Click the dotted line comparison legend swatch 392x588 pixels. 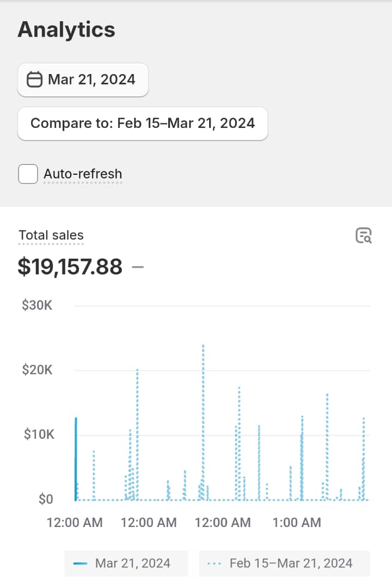(x=215, y=563)
